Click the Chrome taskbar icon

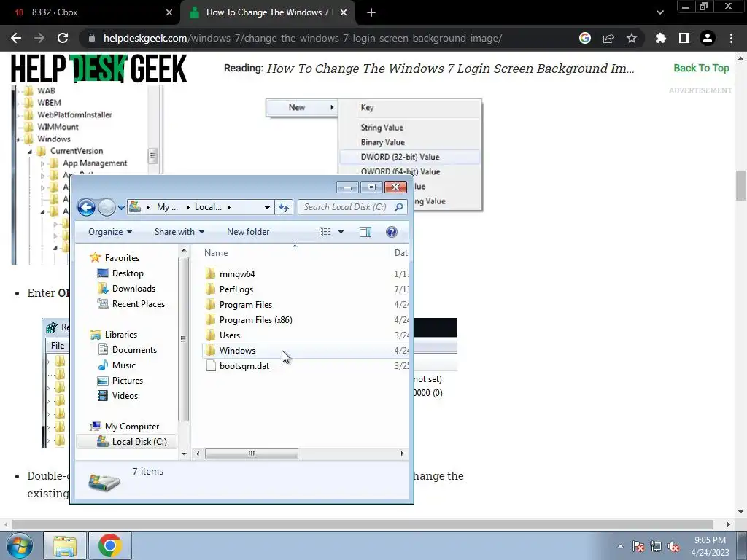[110, 545]
